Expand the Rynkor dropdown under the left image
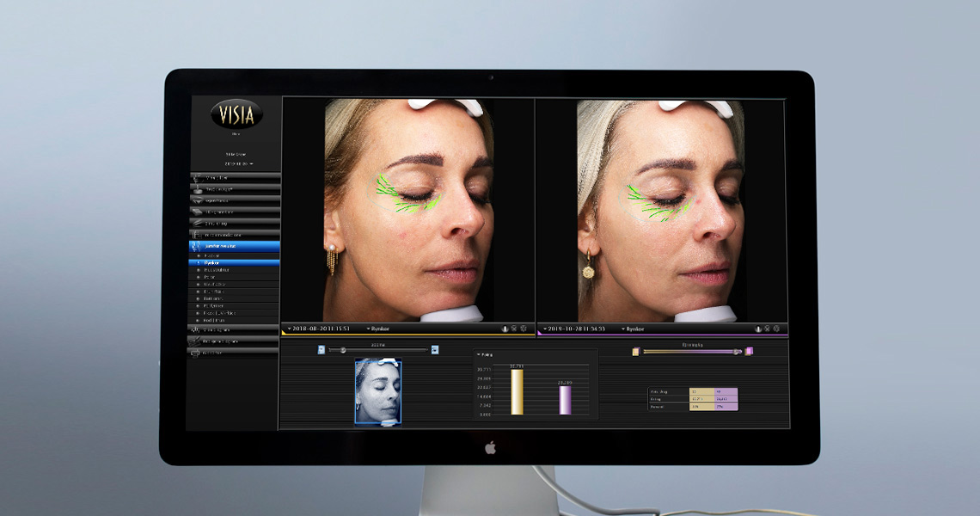 click(380, 329)
